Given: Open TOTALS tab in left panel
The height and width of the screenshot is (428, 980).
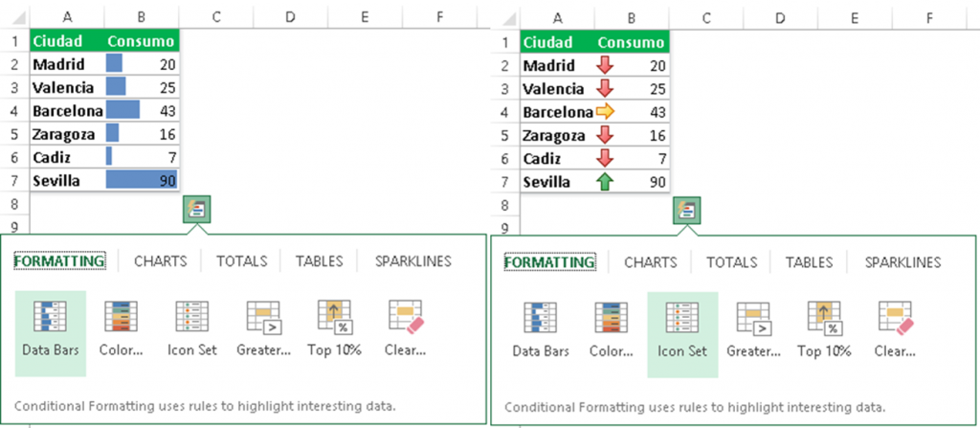Looking at the screenshot, I should pos(242,261).
